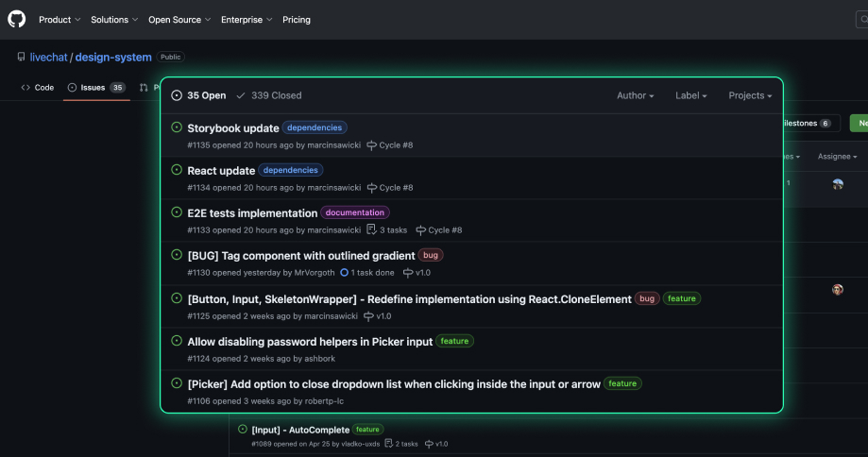Open the Pricing link in navigation
Screen dimensions: 868x457
pyautogui.click(x=297, y=20)
